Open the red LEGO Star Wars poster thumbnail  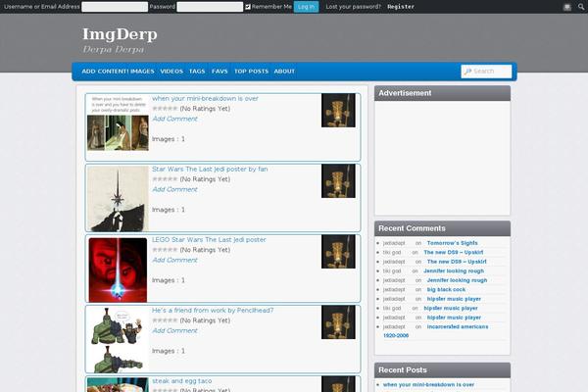point(118,269)
